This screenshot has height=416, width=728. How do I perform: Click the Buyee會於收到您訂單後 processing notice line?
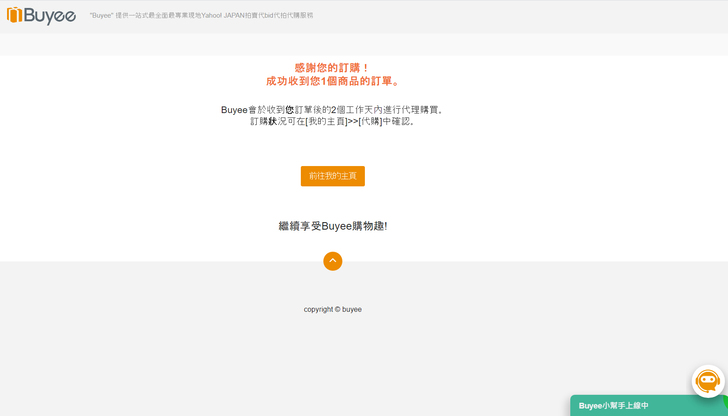tap(332, 110)
